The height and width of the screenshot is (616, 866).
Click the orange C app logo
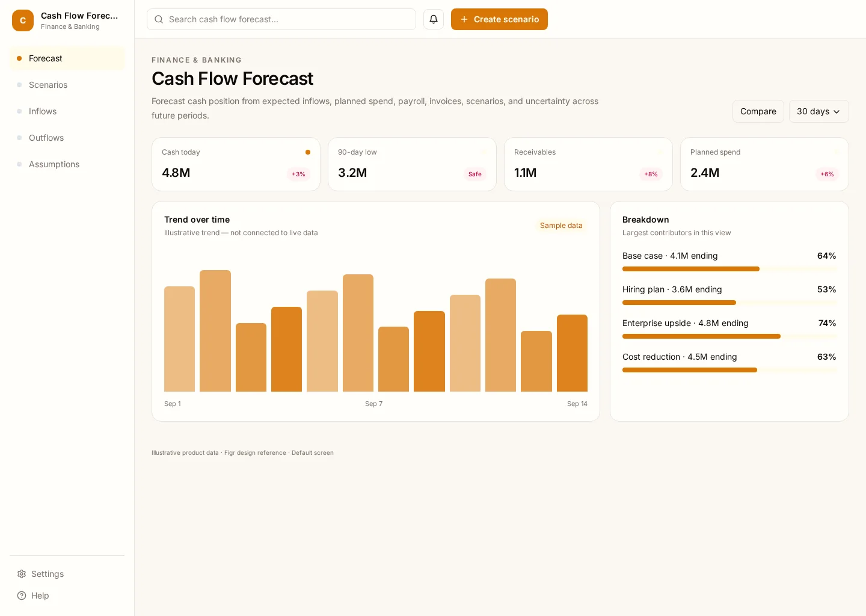pos(23,20)
